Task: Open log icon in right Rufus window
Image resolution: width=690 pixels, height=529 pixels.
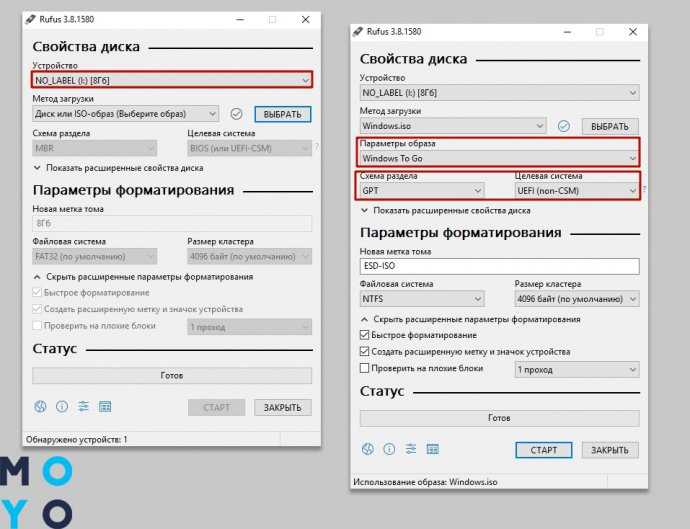Action: pyautogui.click(x=433, y=449)
